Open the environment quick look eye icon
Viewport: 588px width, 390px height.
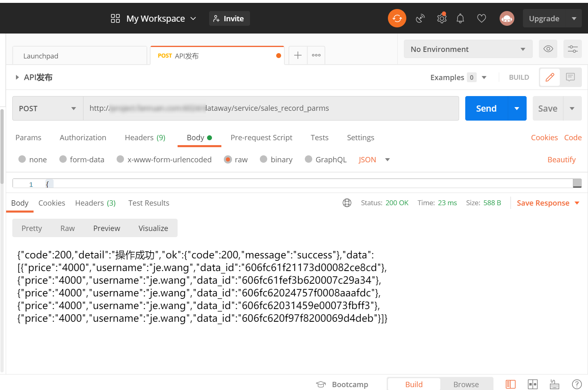point(548,49)
